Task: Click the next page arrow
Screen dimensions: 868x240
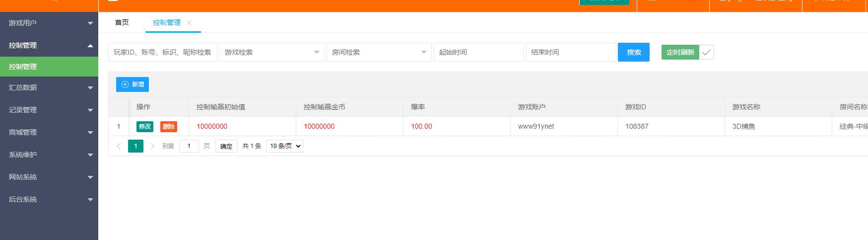Action: point(152,146)
